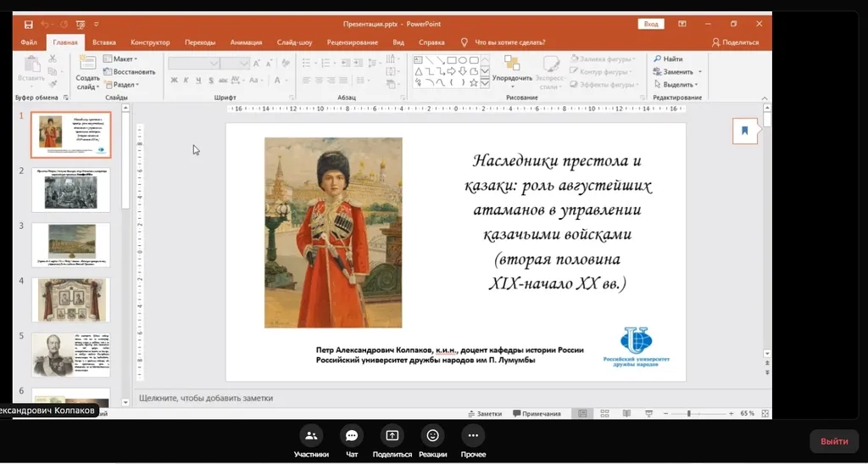Open the Справка tab
The width and height of the screenshot is (868, 464).
(x=431, y=42)
